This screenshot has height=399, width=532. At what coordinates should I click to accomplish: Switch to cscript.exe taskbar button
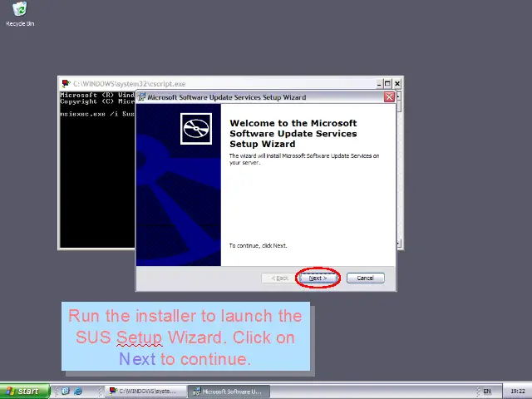pyautogui.click(x=145, y=392)
